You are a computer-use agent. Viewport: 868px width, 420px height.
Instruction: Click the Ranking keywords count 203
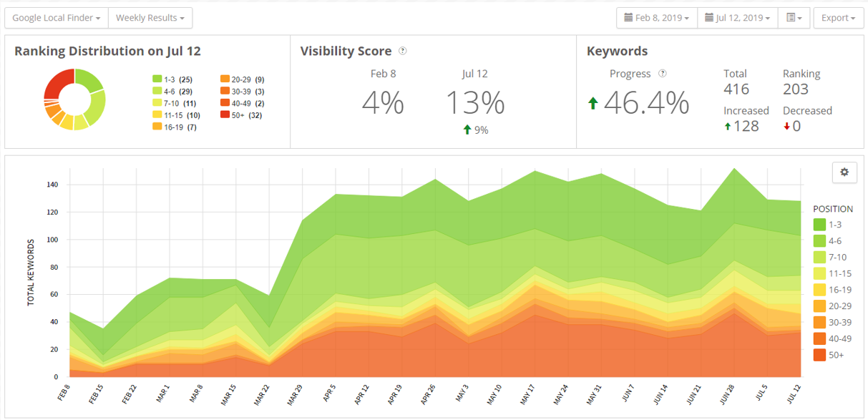(x=796, y=89)
